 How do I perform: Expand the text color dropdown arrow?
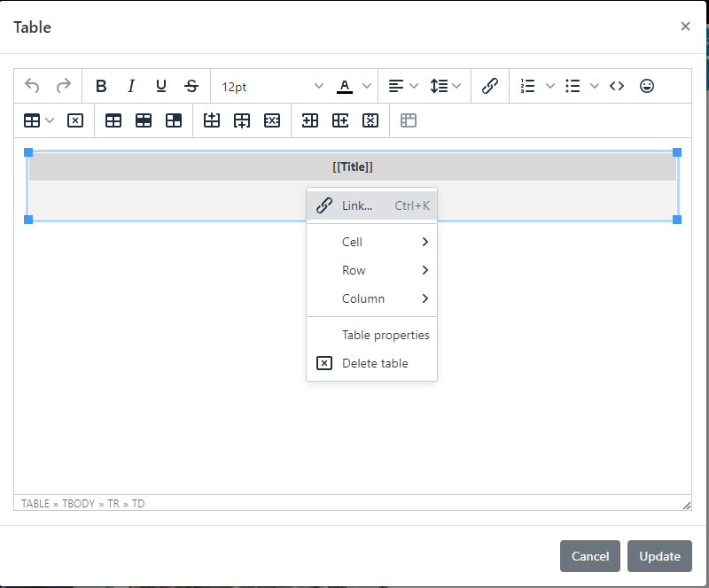[x=365, y=87]
